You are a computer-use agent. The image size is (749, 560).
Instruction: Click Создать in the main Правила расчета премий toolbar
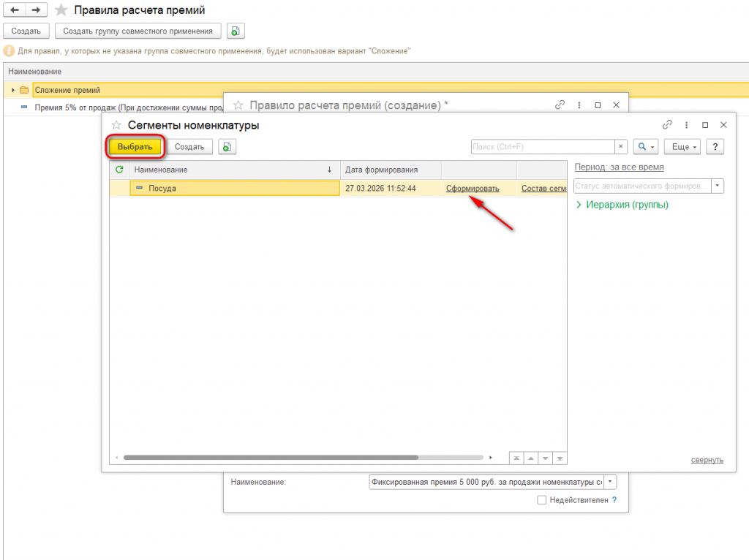(x=26, y=31)
